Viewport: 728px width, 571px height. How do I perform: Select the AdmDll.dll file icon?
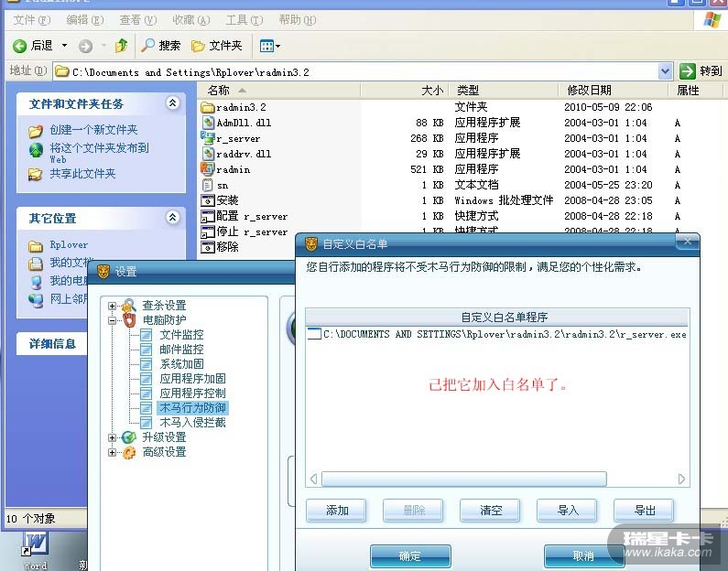(208, 123)
